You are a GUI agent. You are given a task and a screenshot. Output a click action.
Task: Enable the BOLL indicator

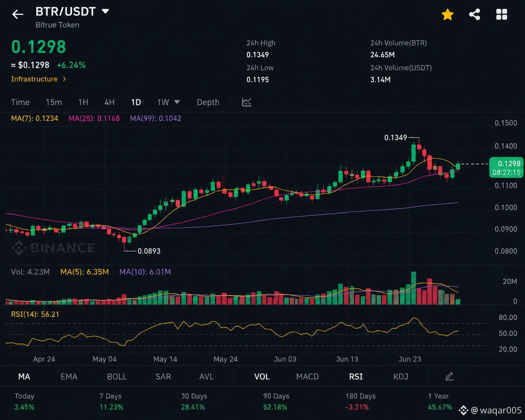click(117, 377)
